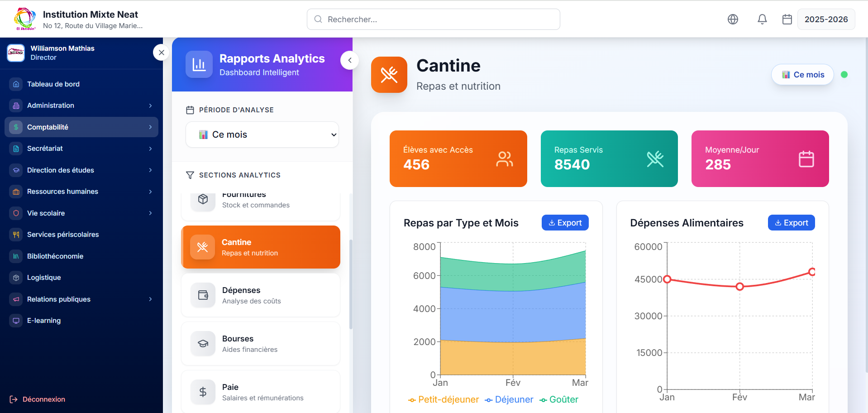Image resolution: width=868 pixels, height=413 pixels.
Task: Click the Paie dollar icon
Action: coord(203,392)
